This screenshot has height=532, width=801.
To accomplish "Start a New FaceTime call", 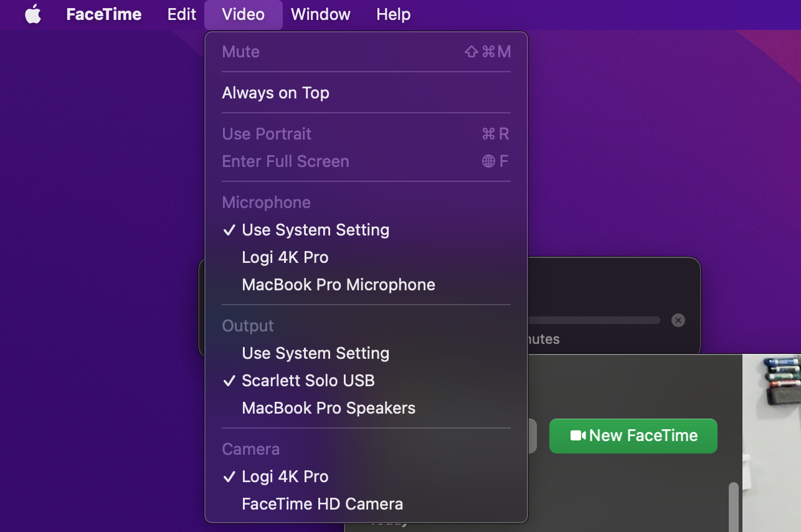I will click(633, 435).
